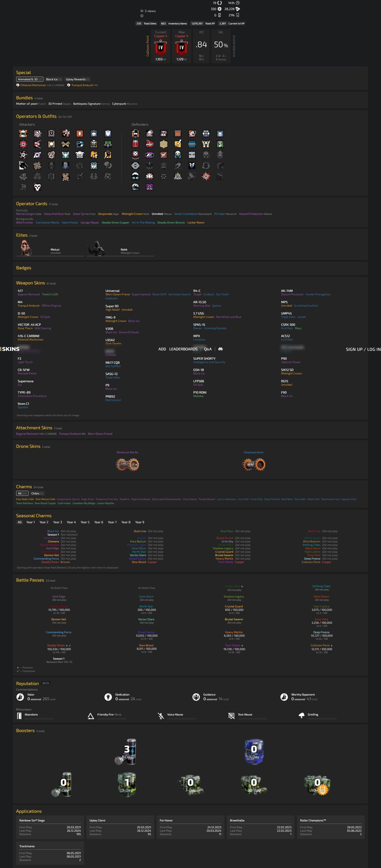Select the Solis sun defender icon

click(206, 176)
